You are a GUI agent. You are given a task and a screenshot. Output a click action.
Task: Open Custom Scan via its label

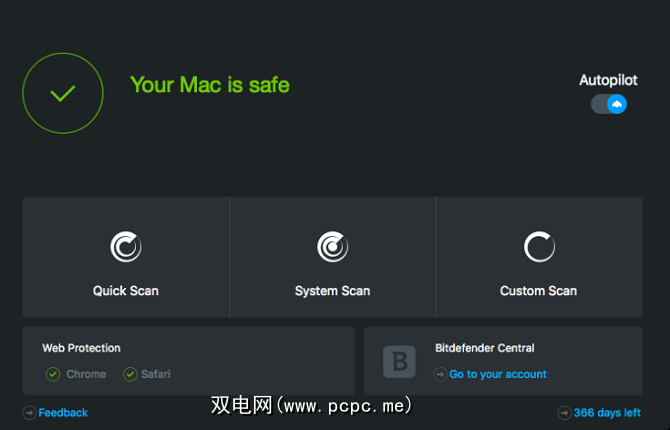click(x=538, y=291)
